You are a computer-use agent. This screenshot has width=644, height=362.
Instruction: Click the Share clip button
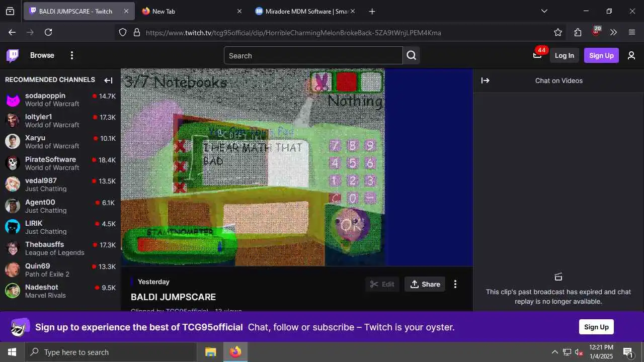425,284
